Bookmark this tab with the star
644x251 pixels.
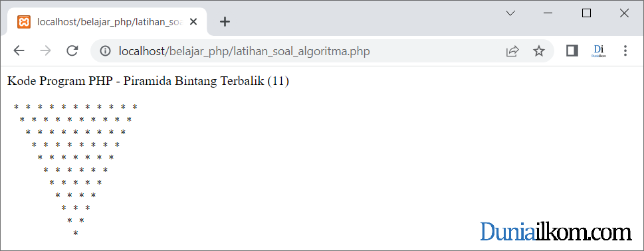coord(538,51)
